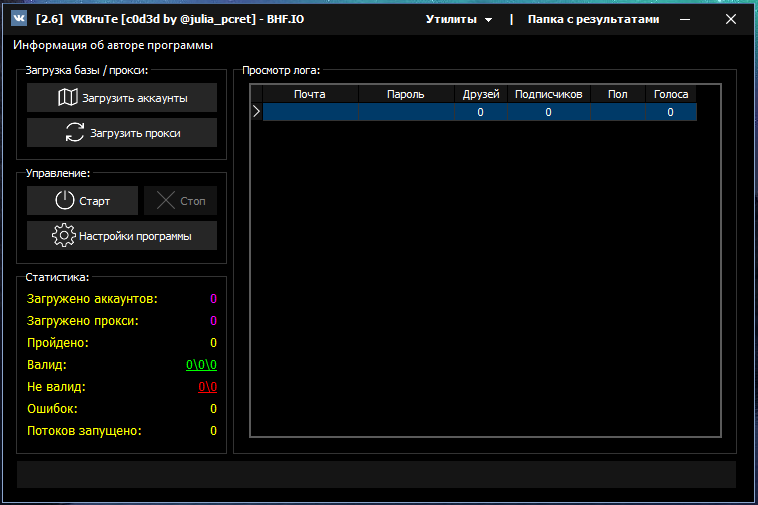Click the Не валид label
Image resolution: width=758 pixels, height=505 pixels.
click(x=56, y=387)
